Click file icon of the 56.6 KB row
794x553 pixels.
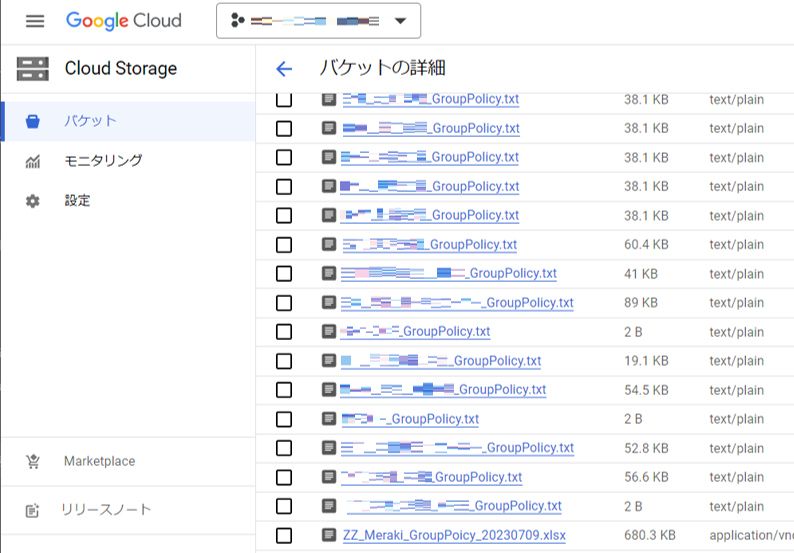pyautogui.click(x=329, y=477)
